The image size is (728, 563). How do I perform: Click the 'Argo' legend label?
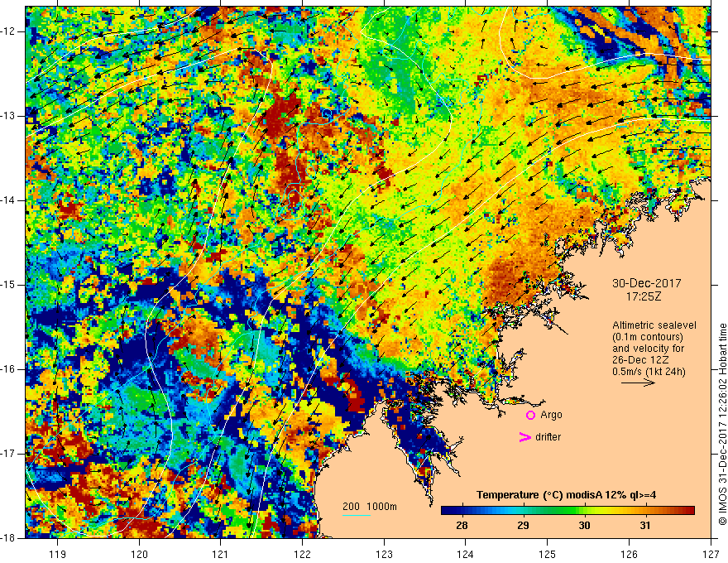(551, 415)
